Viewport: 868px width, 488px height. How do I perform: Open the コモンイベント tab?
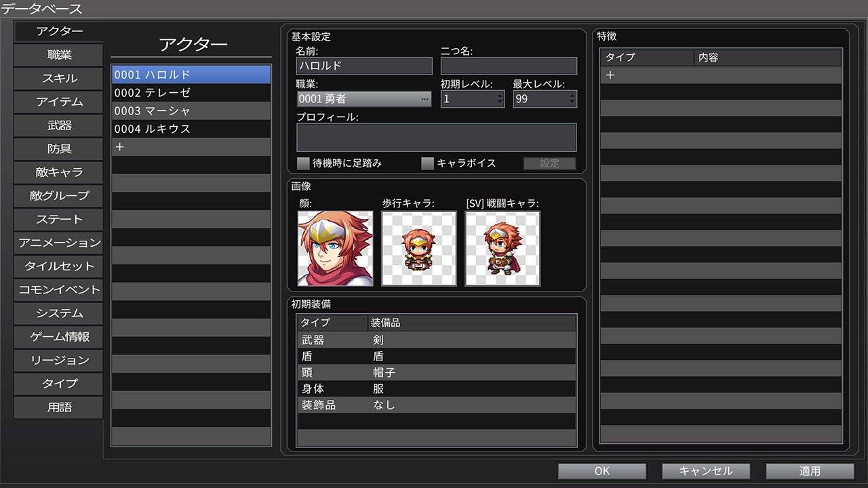point(58,289)
